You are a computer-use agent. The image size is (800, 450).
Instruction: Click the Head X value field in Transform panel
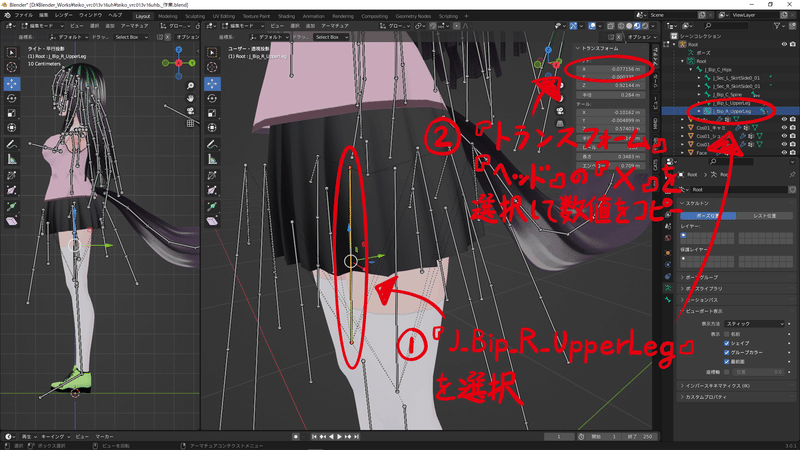pos(610,69)
